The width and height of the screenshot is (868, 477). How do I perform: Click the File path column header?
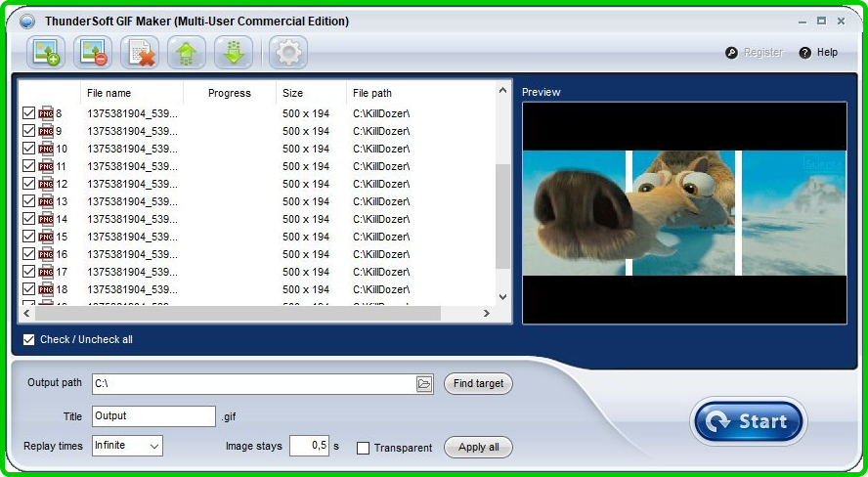420,93
